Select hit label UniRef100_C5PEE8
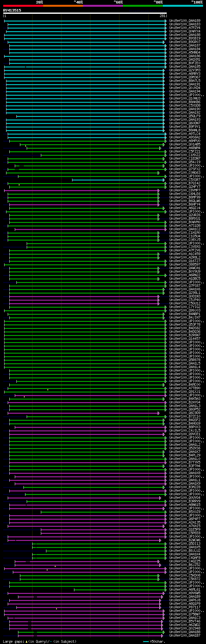The width and height of the screenshot is (206, 644). 185,533
